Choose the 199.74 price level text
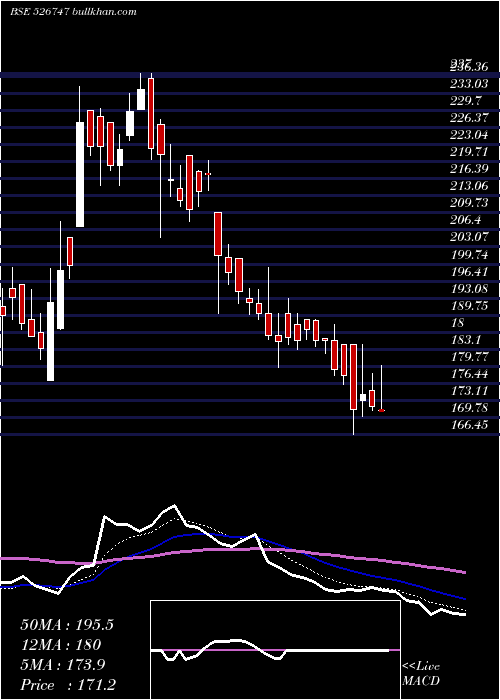The image size is (500, 700). coord(469,254)
